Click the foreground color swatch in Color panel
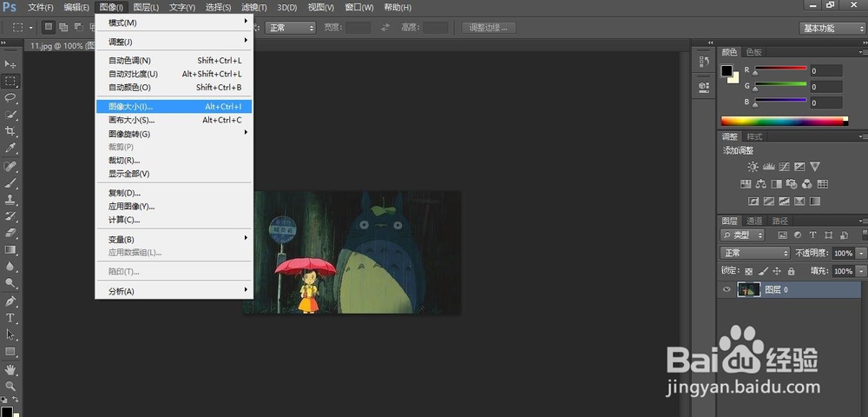This screenshot has height=417, width=868. 727,71
